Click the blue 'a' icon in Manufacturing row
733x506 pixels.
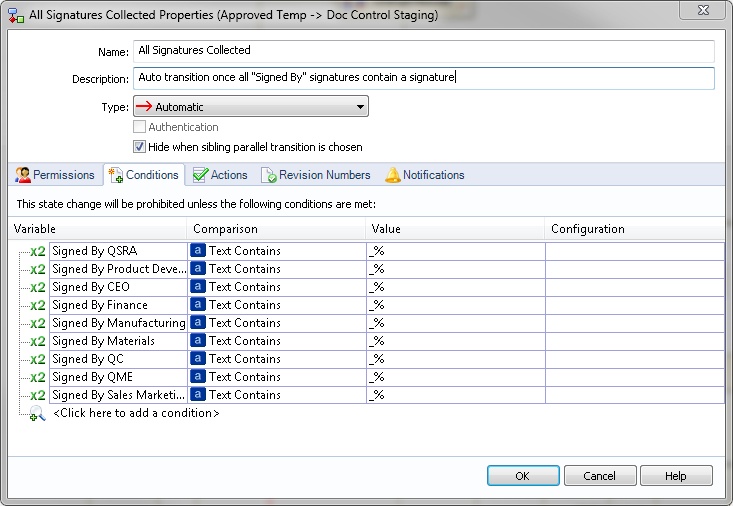pos(198,323)
